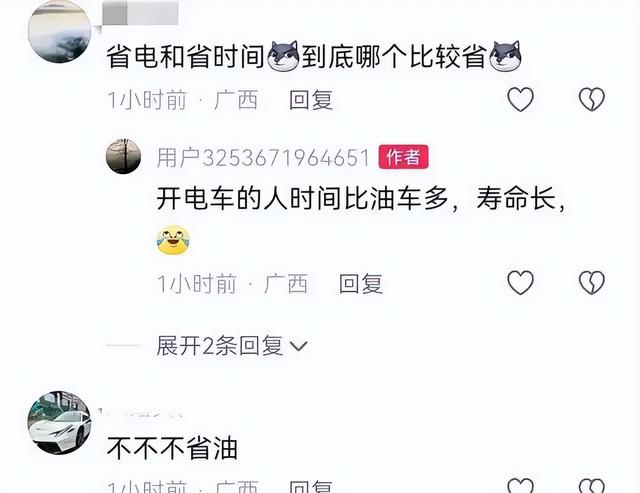Viewport: 640px width, 493px height.
Task: Tap the first husky emoji in comment
Action: 283,56
